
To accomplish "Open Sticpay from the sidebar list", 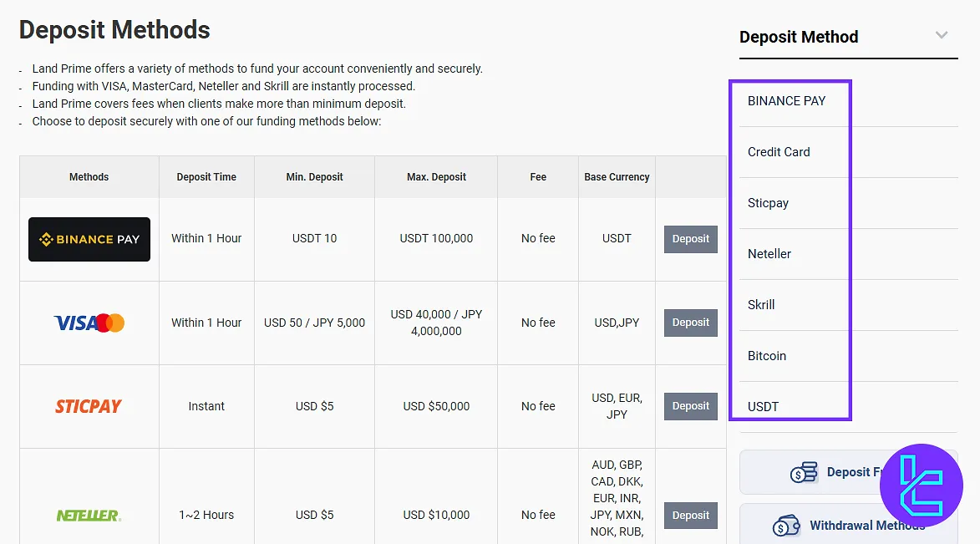I will 768,203.
